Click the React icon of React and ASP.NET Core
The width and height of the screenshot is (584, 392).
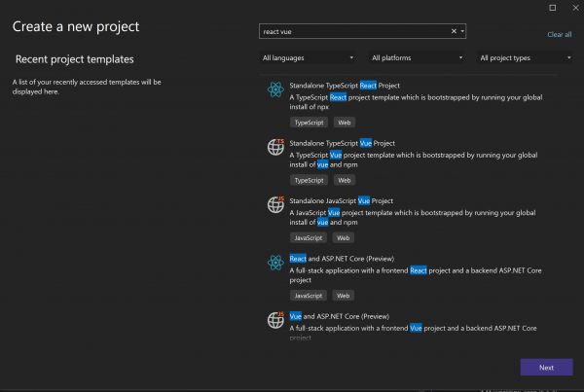point(275,263)
